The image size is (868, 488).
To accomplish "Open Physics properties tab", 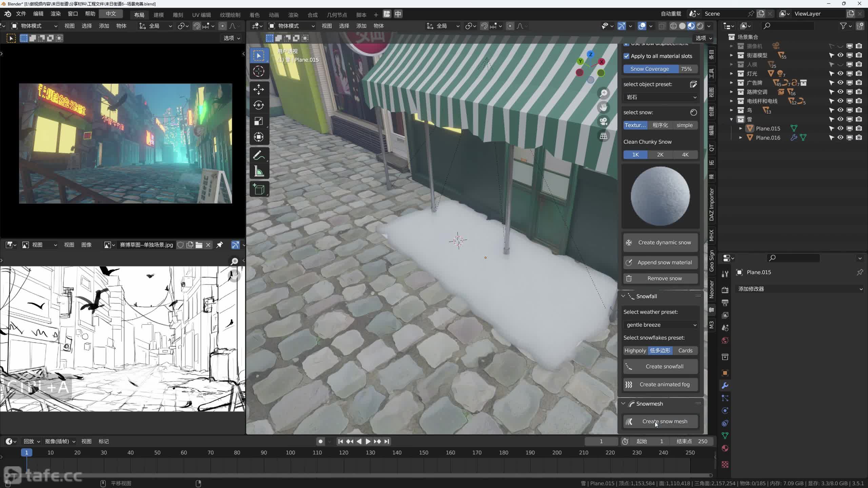I will tap(725, 411).
